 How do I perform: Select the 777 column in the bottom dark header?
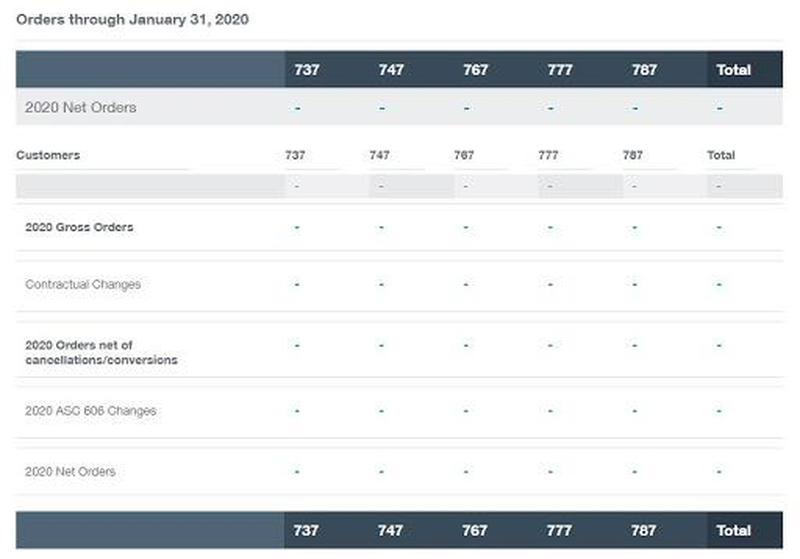point(559,530)
